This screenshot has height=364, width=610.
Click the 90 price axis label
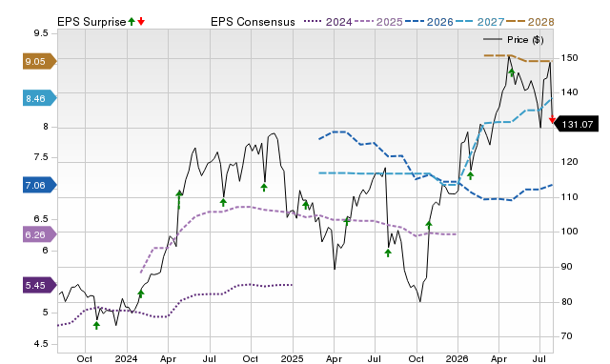point(566,267)
